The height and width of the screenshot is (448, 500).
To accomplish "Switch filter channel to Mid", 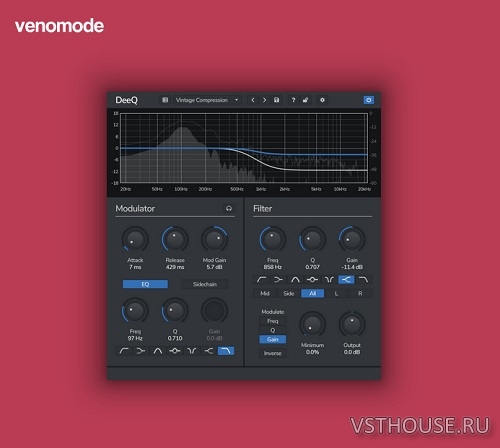I will click(265, 293).
